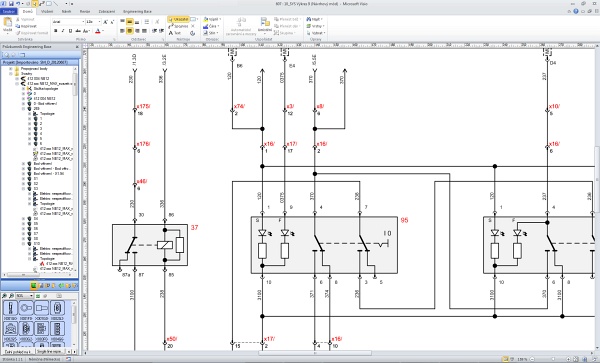
Task: Toggle the Pointer tool (Ukazatel) button
Action: [178, 19]
